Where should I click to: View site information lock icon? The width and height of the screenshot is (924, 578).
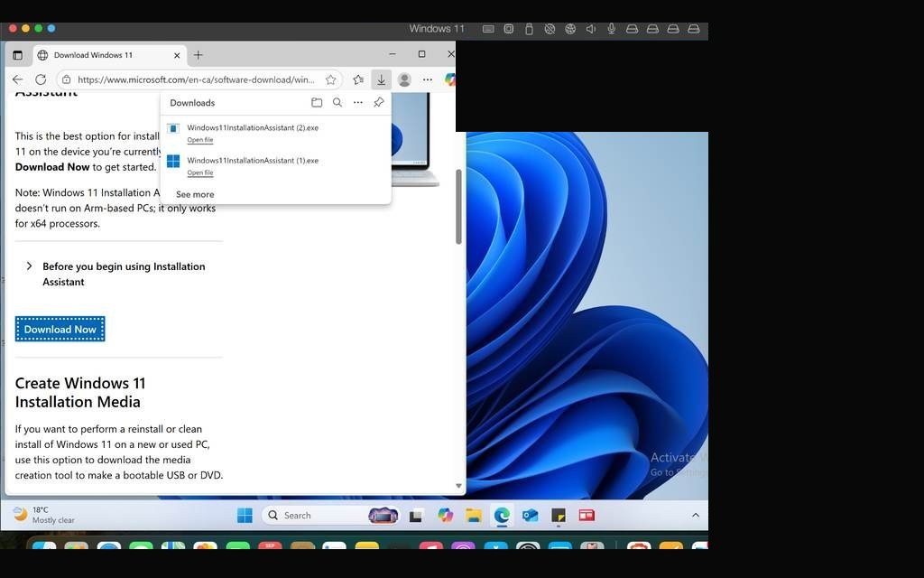click(67, 79)
